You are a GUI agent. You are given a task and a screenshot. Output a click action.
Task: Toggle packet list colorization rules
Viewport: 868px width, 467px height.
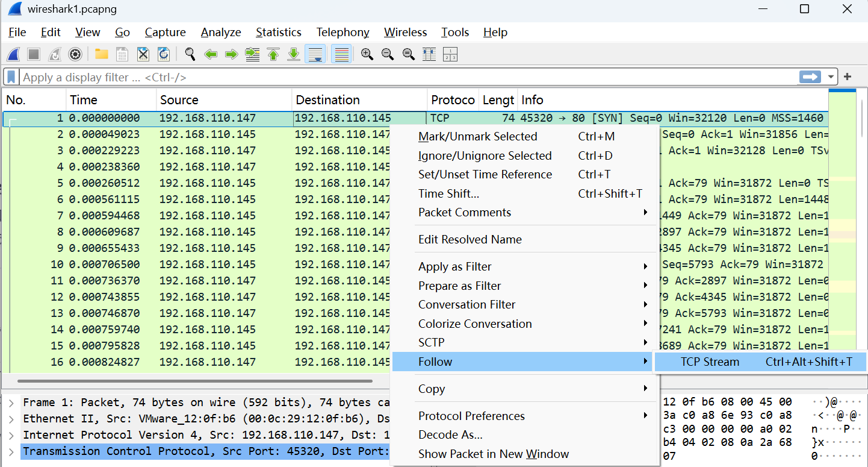coord(342,55)
